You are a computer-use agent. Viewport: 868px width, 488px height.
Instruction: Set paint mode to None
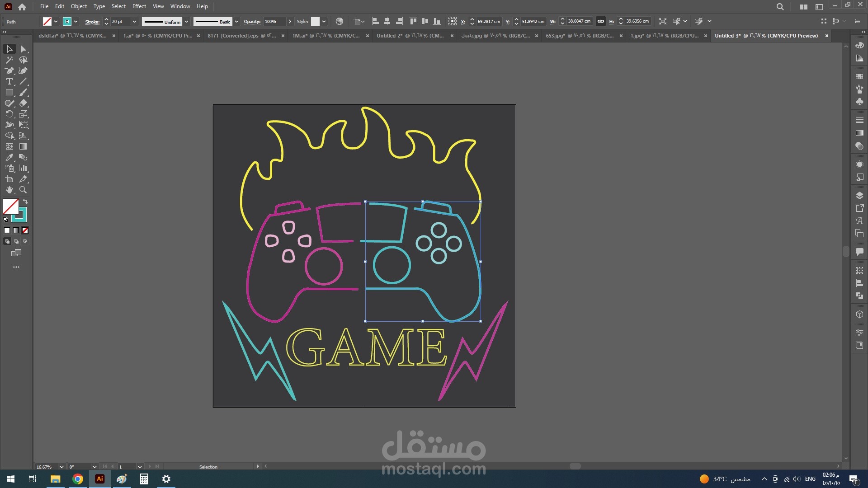coord(25,230)
